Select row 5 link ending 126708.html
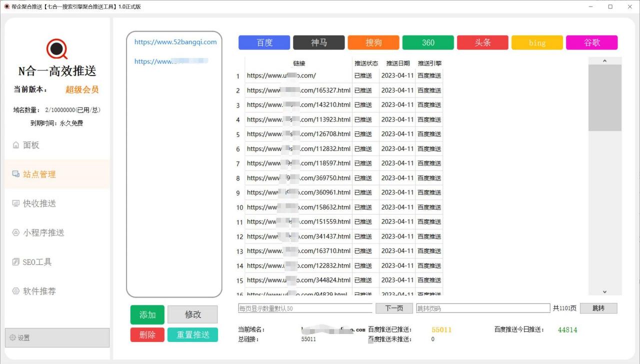640x364 pixels. tap(298, 134)
